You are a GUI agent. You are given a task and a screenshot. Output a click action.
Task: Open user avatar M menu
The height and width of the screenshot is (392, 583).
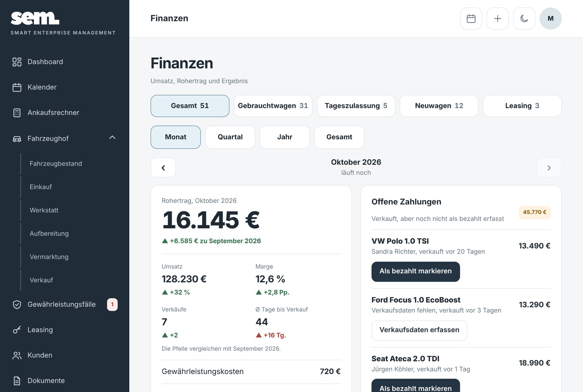tap(550, 19)
